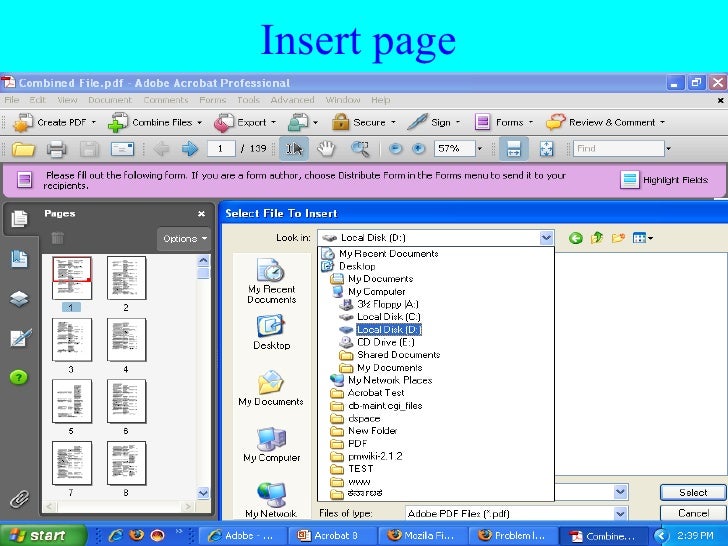Open the Pages Options dropdown
Viewport: 728px width, 546px height.
click(x=184, y=239)
